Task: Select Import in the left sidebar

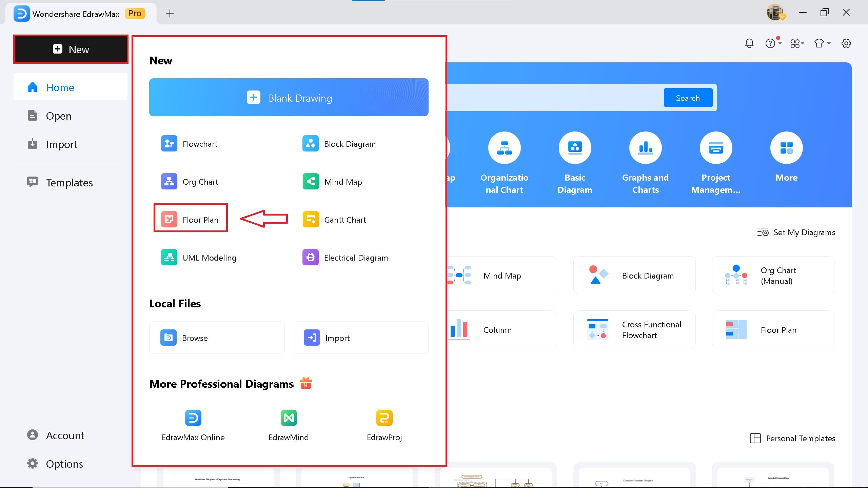Action: click(x=71, y=144)
